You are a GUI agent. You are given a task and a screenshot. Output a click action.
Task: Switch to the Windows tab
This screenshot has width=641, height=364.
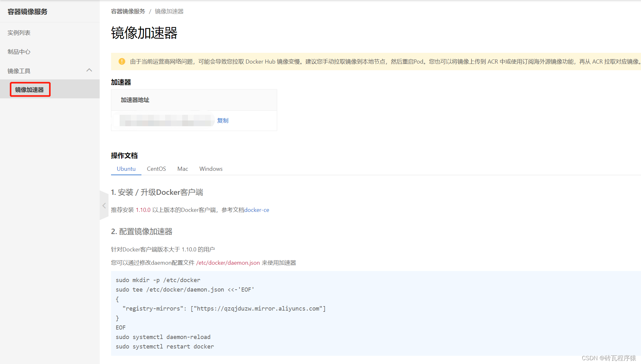(211, 169)
